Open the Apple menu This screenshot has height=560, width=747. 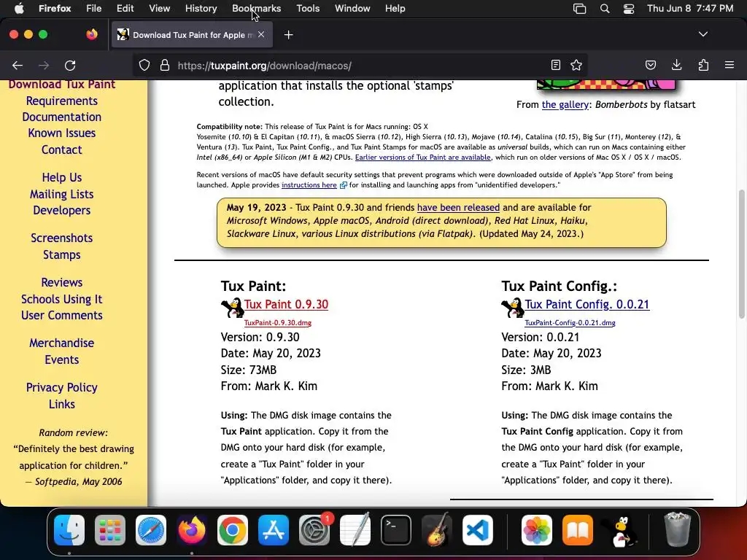[19, 8]
